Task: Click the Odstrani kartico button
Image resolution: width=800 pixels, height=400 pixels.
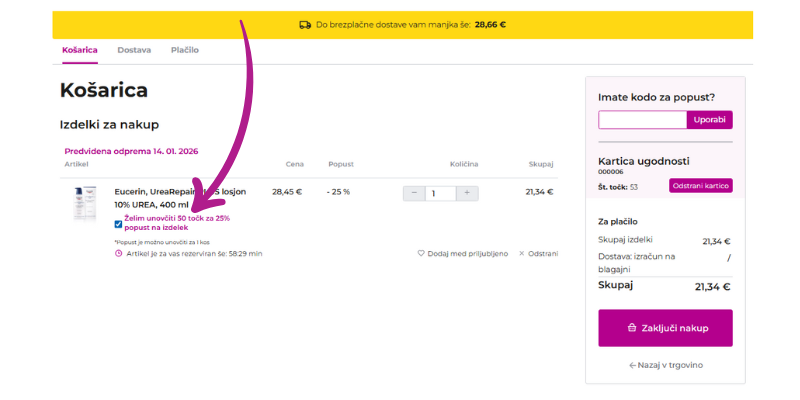Action: (x=701, y=186)
